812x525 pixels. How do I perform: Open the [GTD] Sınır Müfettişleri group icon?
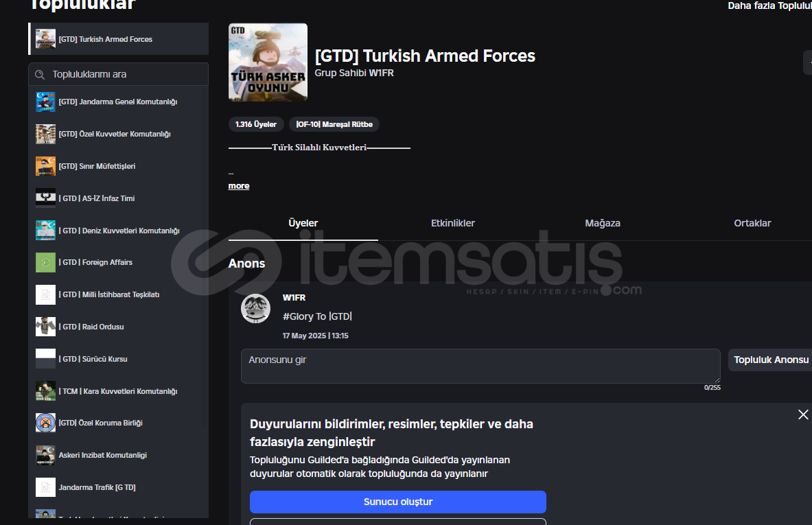pyautogui.click(x=45, y=166)
